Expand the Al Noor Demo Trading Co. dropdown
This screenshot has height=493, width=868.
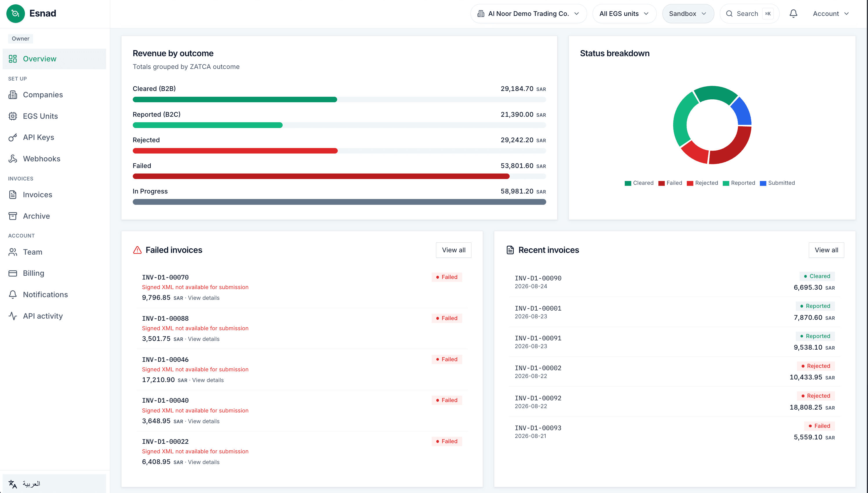(x=529, y=14)
